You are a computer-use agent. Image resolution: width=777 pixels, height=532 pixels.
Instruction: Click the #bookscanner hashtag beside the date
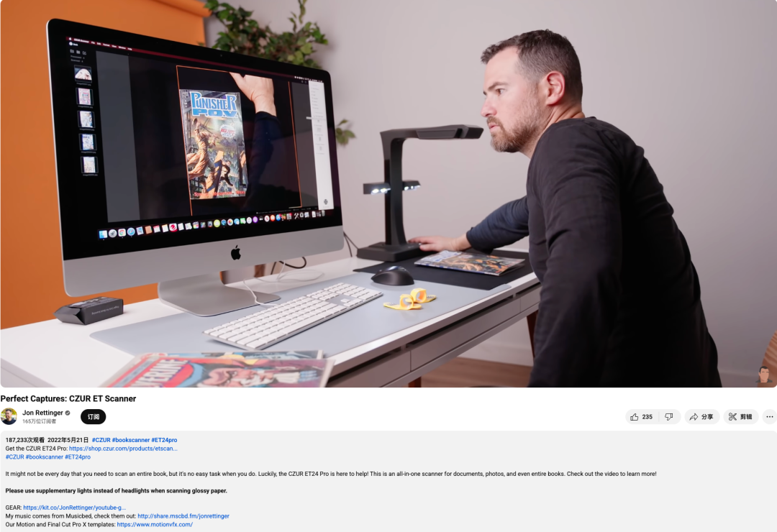click(x=131, y=440)
